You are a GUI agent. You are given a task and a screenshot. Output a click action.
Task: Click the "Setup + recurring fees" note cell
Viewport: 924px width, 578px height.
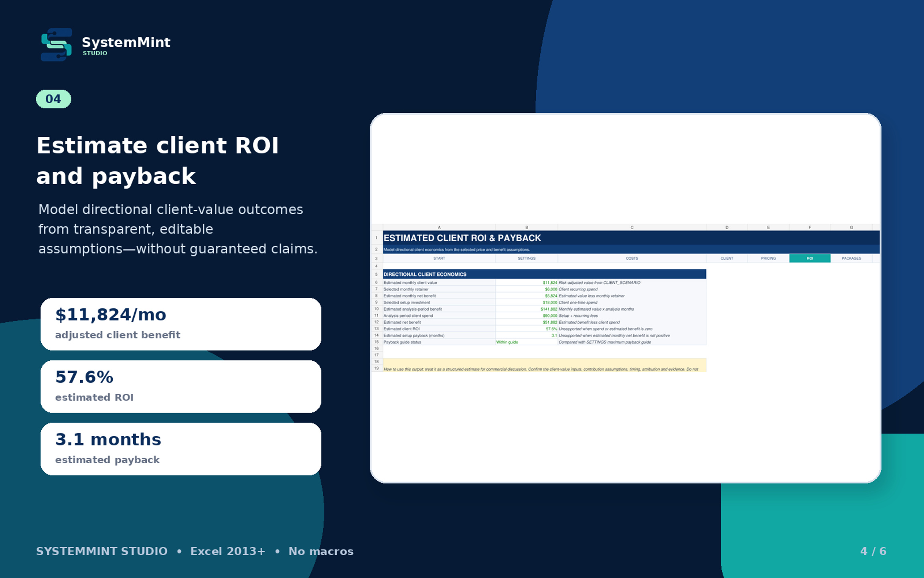tap(632, 315)
